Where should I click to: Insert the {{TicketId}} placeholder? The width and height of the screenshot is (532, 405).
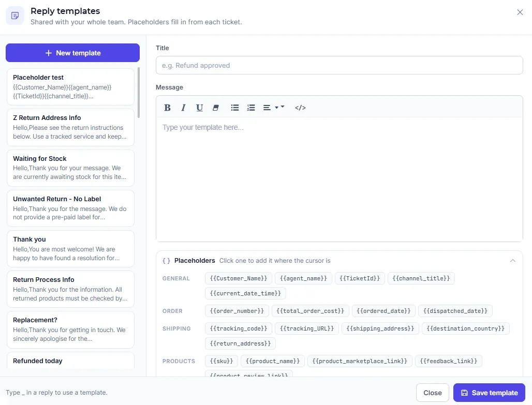tap(360, 278)
